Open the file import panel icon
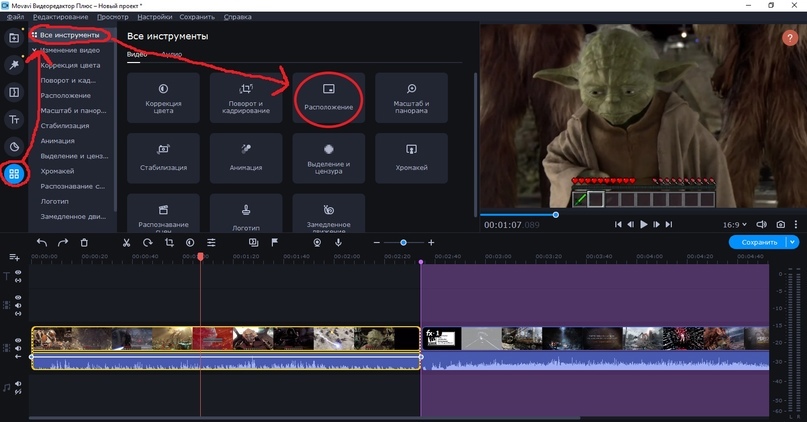Screen dimensions: 807x422 tap(14, 38)
